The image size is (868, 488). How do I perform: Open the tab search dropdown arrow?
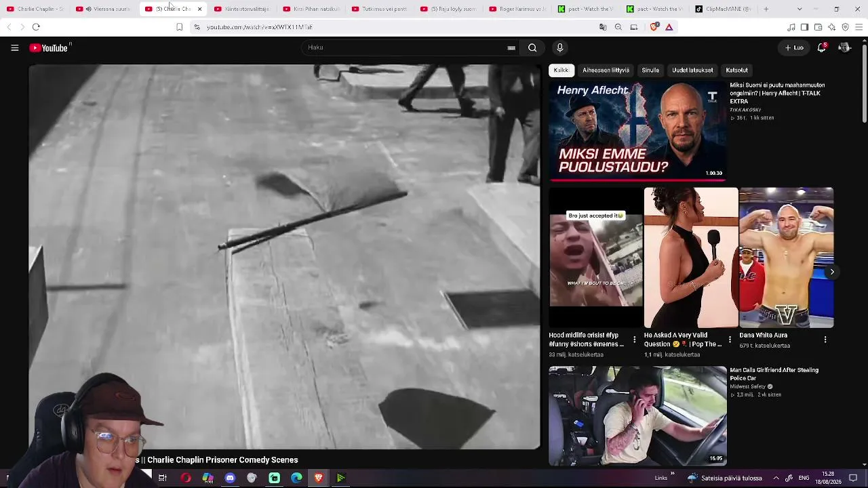coord(800,9)
